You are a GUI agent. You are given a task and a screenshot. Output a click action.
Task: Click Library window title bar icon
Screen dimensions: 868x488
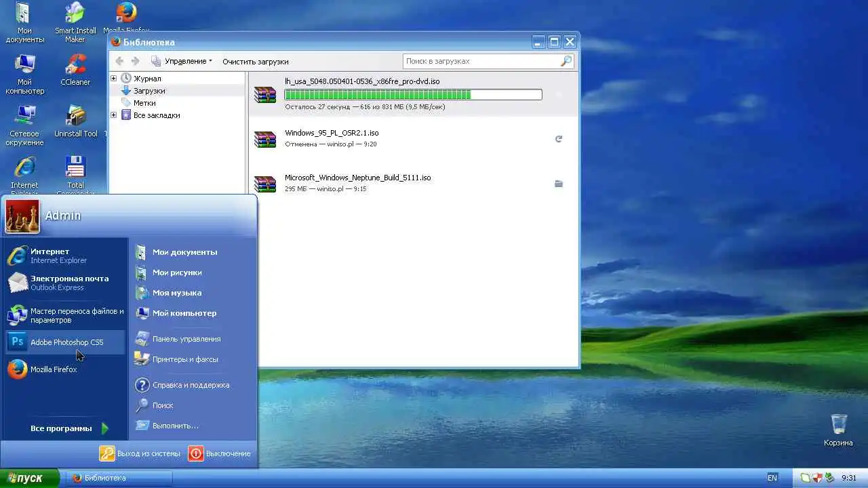pos(116,42)
